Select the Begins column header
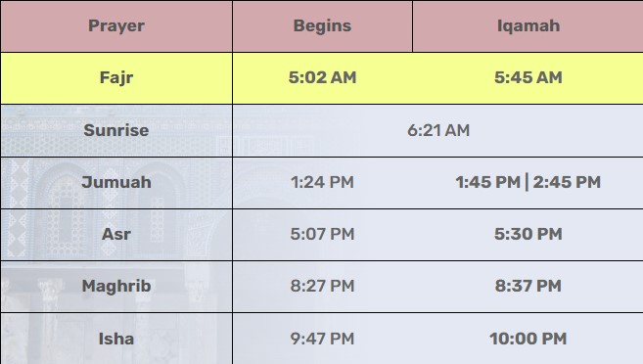 (322, 25)
